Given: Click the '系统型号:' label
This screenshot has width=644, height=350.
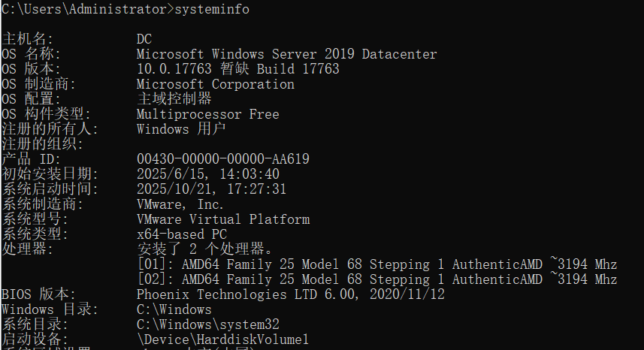Looking at the screenshot, I should (35, 219).
